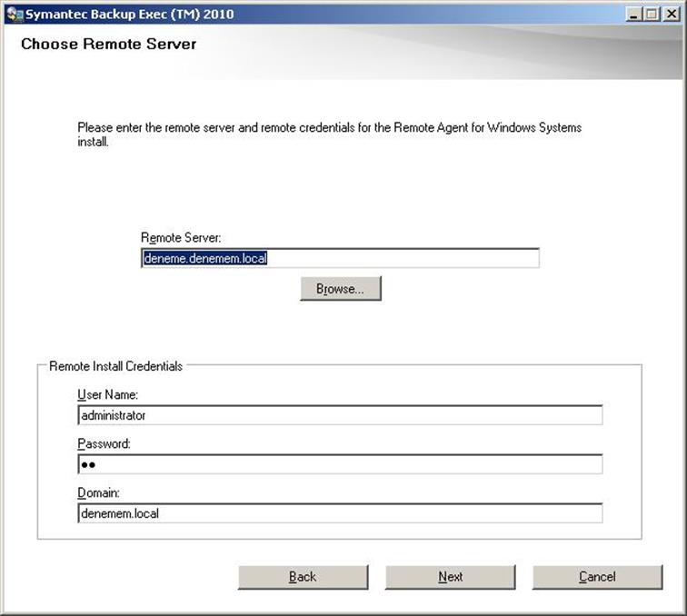Screen dimensions: 687x616
Task: Click the "Remote Server:" label
Action: coord(181,238)
